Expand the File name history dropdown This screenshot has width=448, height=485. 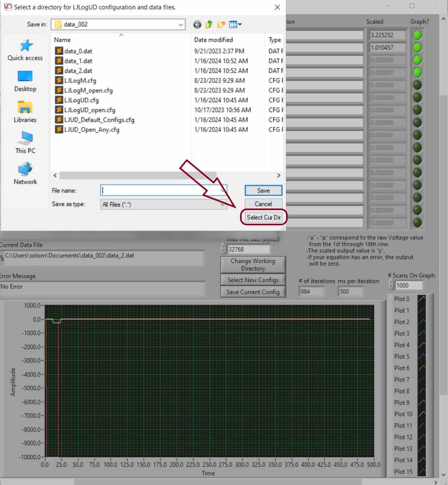[x=223, y=191]
